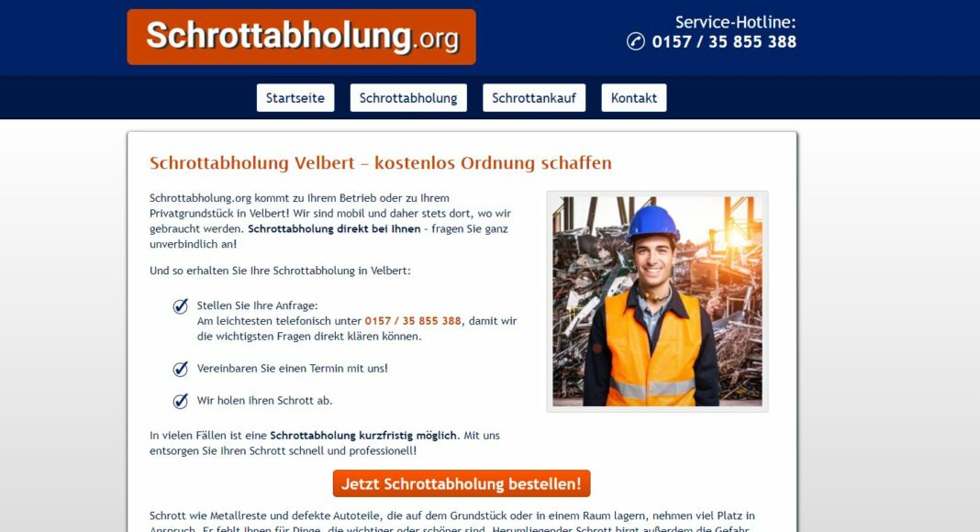Open the Schrottankauf page
This screenshot has height=532, width=980.
pyautogui.click(x=534, y=98)
